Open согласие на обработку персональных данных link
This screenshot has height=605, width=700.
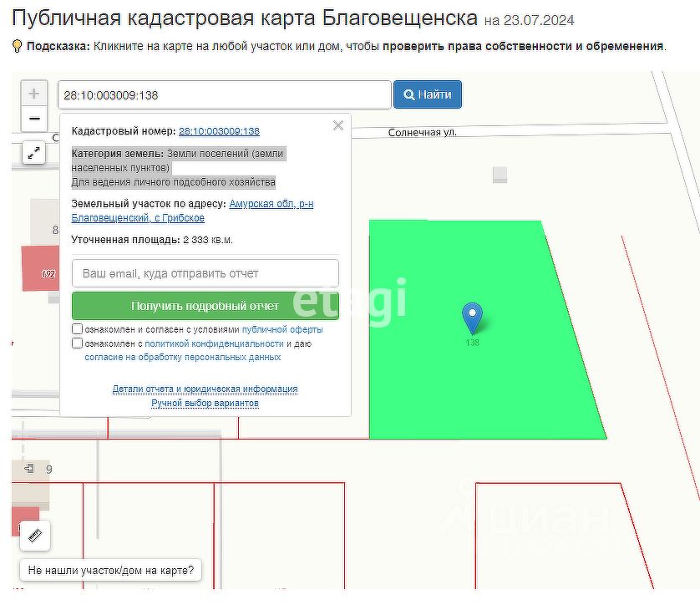[183, 357]
